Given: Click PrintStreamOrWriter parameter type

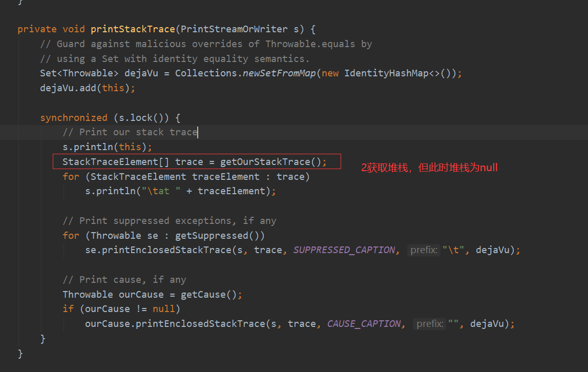Looking at the screenshot, I should (x=234, y=29).
